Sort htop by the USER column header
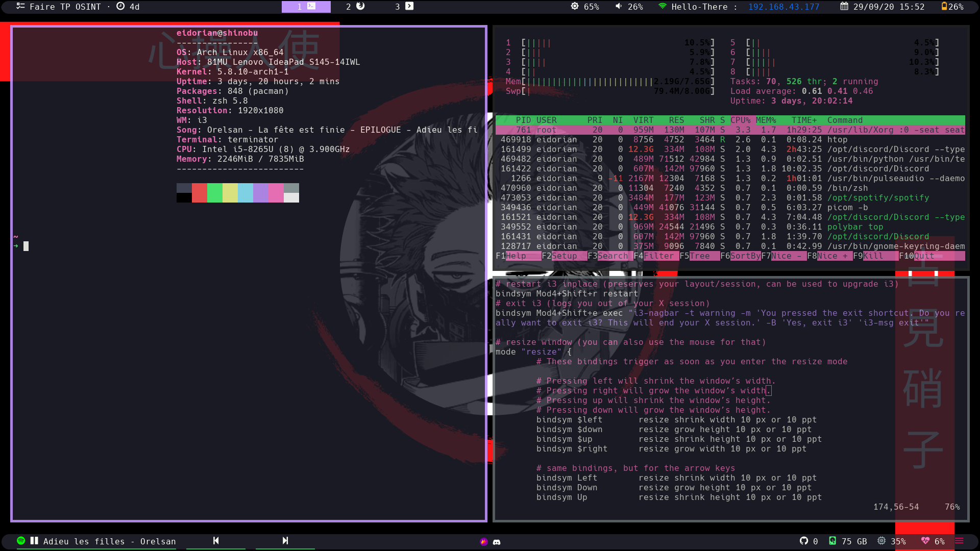The height and width of the screenshot is (551, 980). [x=546, y=120]
